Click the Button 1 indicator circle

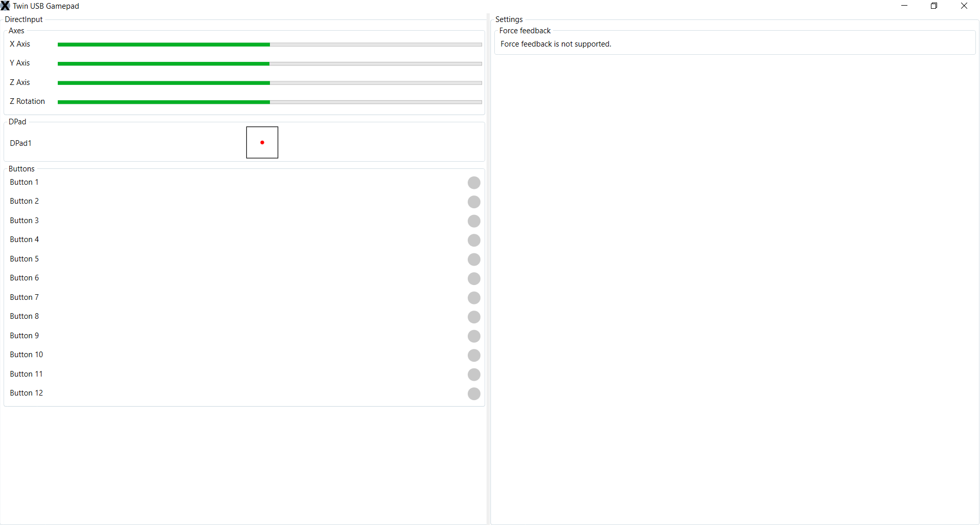click(x=474, y=183)
